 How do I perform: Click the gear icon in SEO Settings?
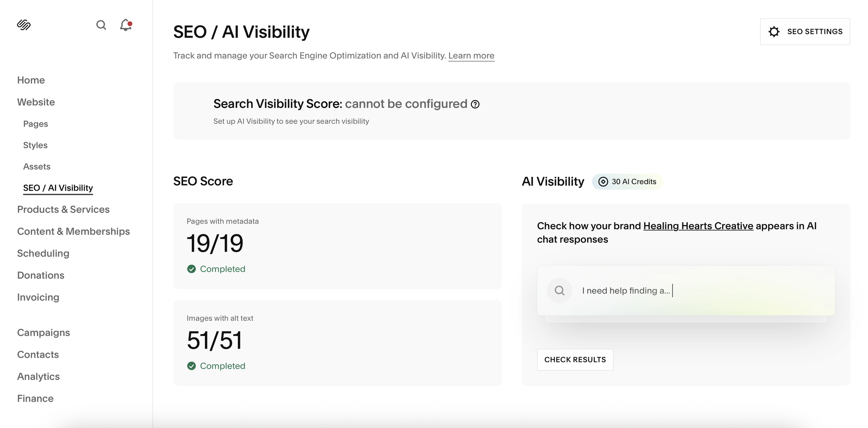pyautogui.click(x=774, y=32)
